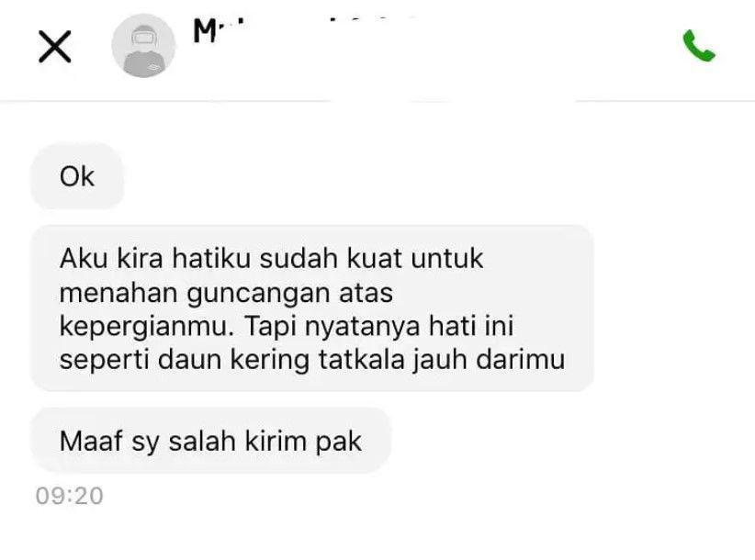
Task: Click the word "menahan" in the second line
Action: [118, 293]
